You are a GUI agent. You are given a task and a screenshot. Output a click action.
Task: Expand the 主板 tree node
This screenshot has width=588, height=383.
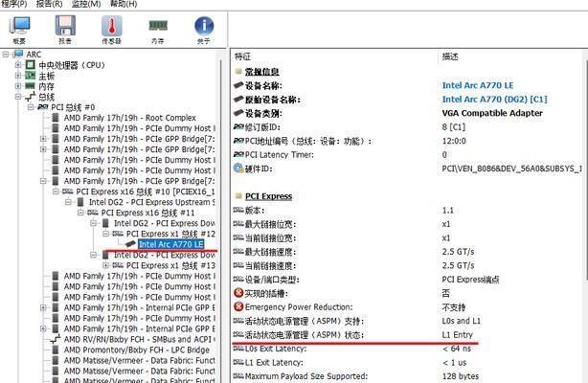[x=18, y=76]
